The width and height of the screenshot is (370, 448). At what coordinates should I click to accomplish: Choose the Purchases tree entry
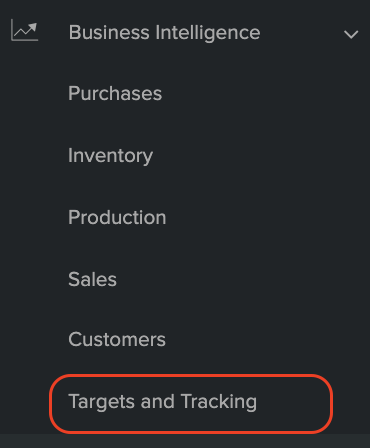115,93
